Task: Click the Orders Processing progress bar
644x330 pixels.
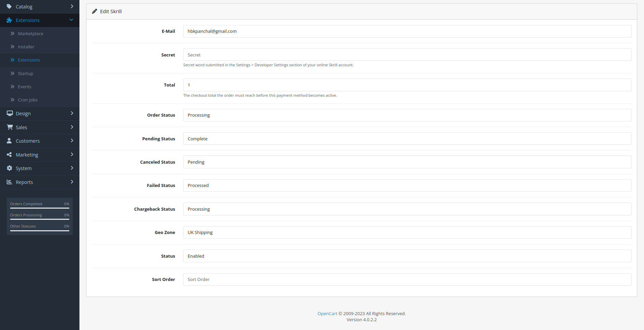Action: point(40,219)
